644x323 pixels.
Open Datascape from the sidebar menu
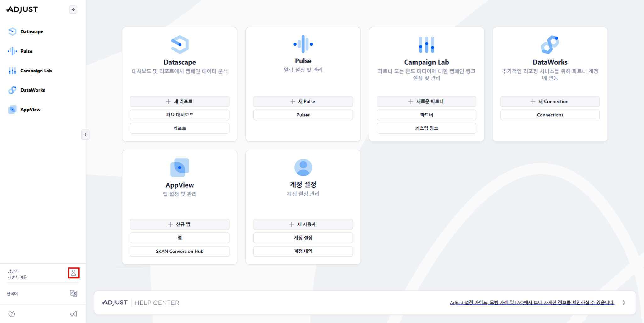pos(32,31)
